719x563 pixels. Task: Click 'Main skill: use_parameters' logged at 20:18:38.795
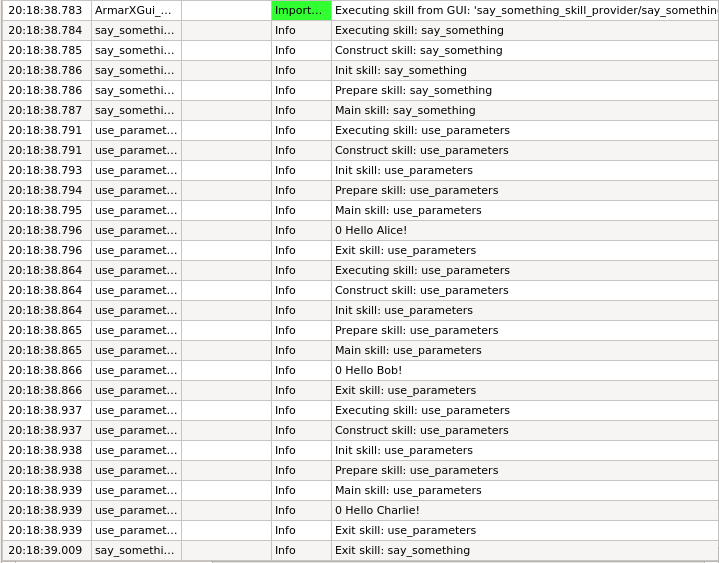coord(408,210)
